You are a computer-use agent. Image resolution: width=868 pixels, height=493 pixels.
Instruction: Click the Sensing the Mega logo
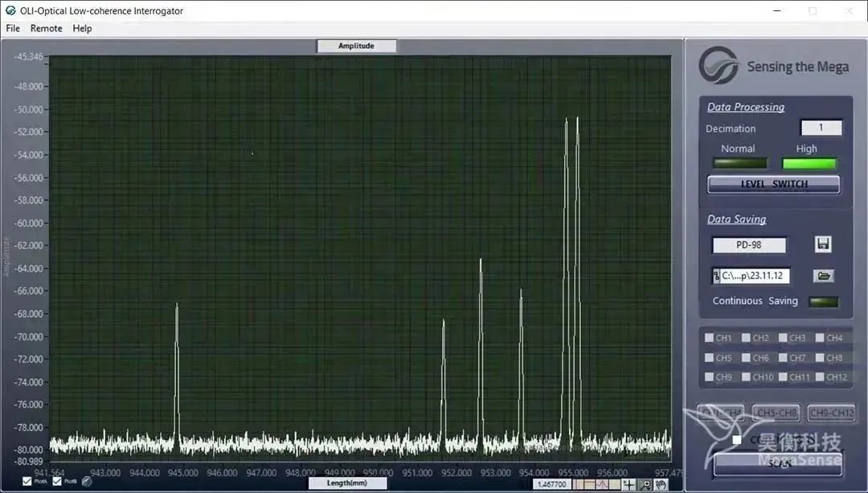tap(719, 66)
